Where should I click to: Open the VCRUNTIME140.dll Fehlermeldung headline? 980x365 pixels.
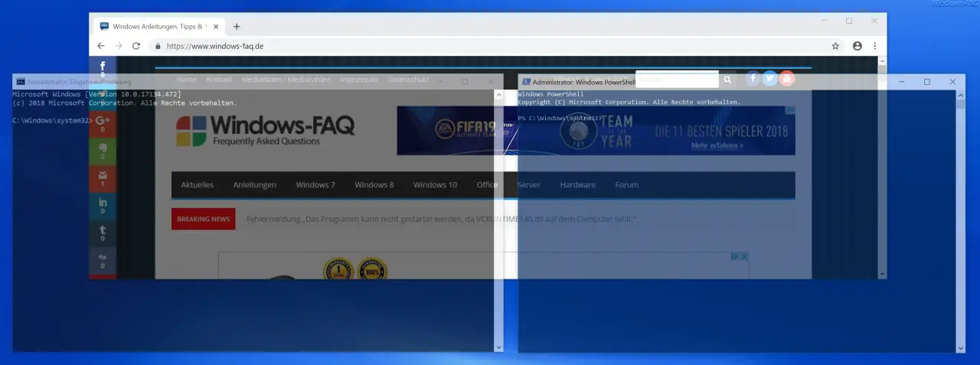tap(441, 220)
